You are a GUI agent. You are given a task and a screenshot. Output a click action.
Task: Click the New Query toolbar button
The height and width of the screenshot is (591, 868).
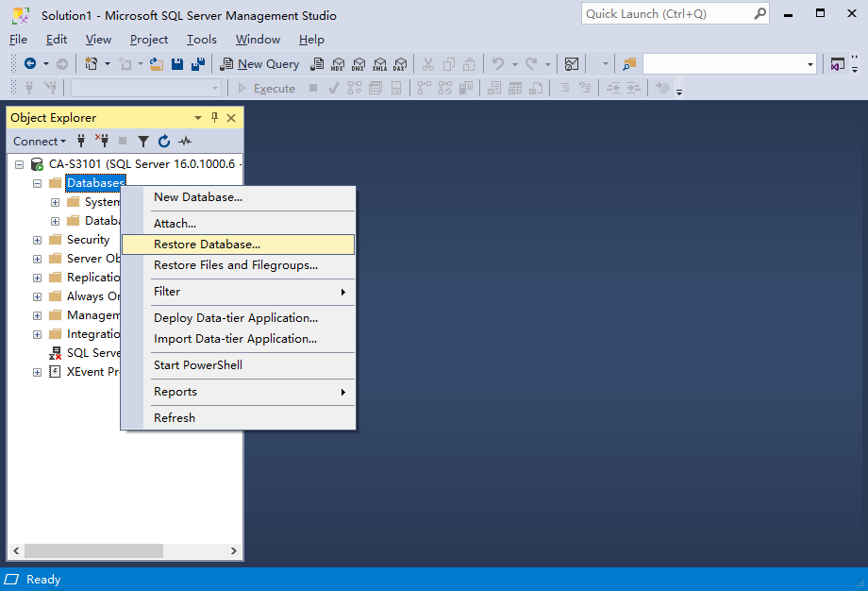pos(259,64)
